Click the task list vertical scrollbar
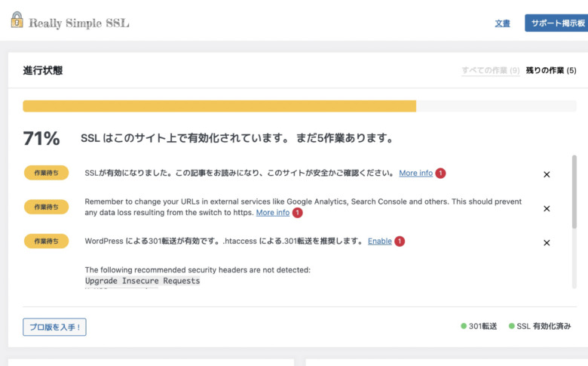Screen dimensions: 588x366 click(x=574, y=192)
